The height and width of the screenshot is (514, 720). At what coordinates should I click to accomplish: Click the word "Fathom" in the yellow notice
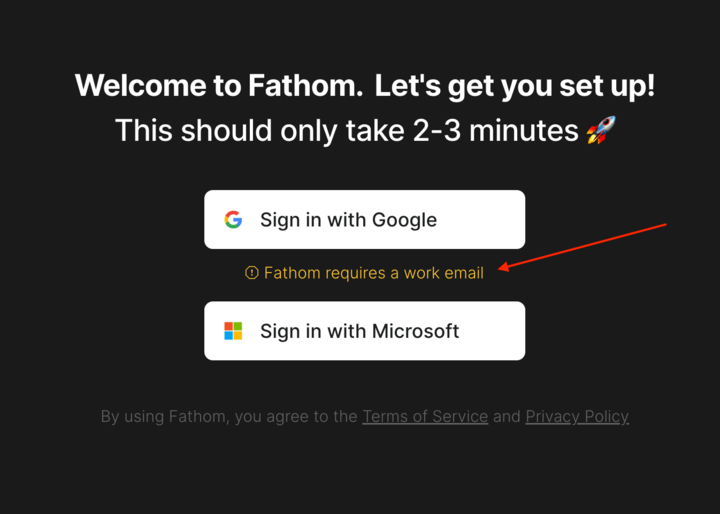(289, 273)
